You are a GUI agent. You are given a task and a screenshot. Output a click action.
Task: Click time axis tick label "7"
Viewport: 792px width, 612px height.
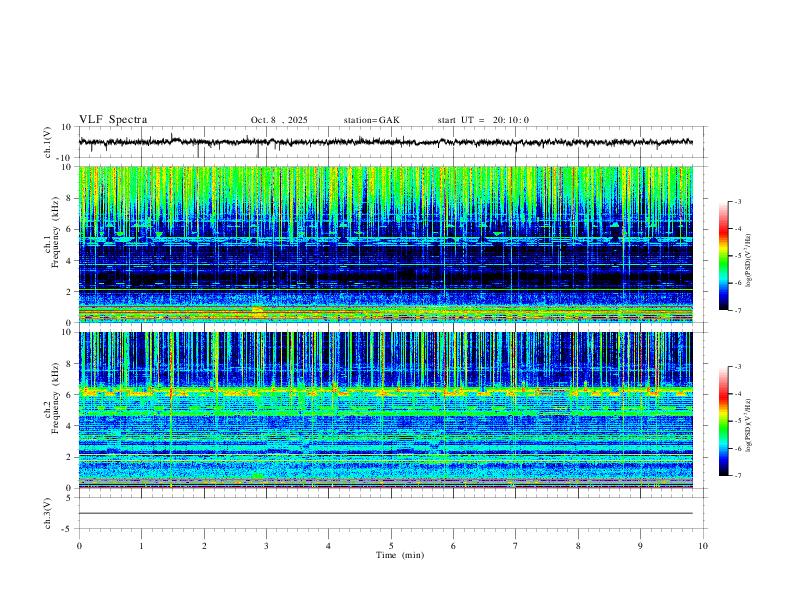pos(516,546)
